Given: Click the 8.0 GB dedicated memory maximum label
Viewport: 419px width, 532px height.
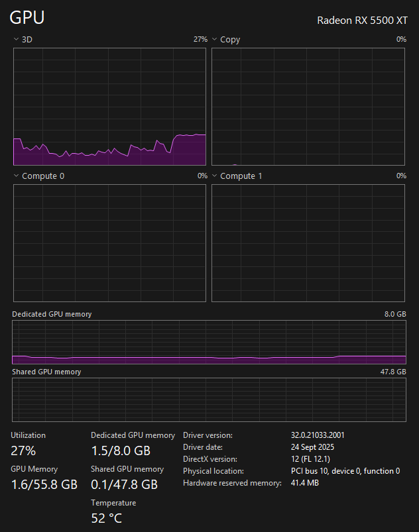Looking at the screenshot, I should (x=395, y=314).
